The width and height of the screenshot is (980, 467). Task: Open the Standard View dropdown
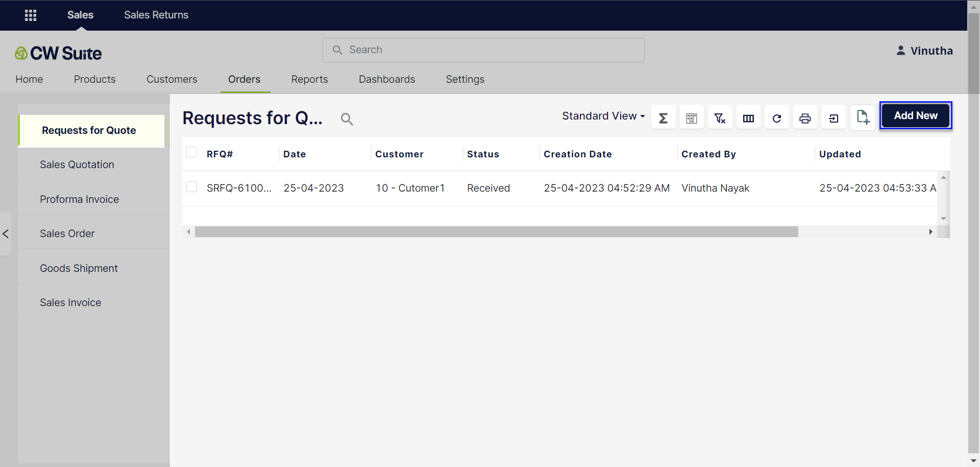(603, 116)
